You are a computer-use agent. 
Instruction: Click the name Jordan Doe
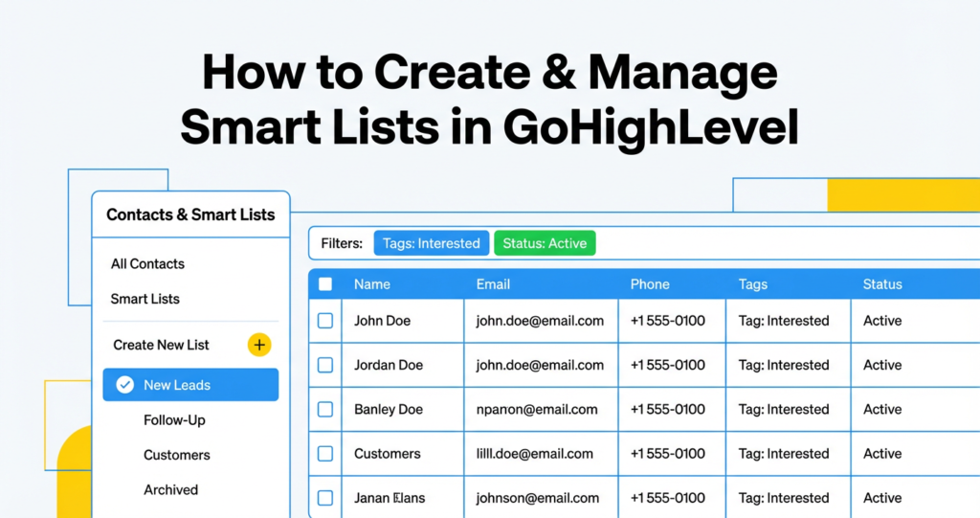(389, 365)
